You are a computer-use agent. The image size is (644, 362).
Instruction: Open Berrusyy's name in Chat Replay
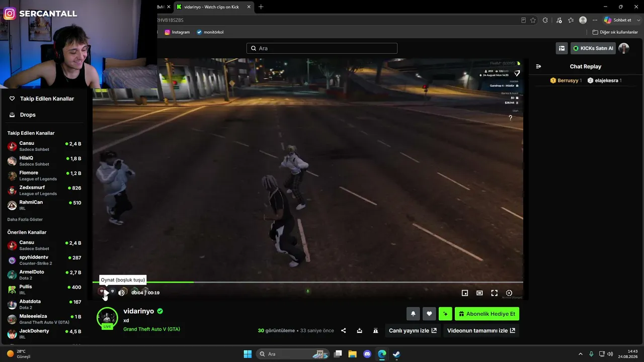568,80
